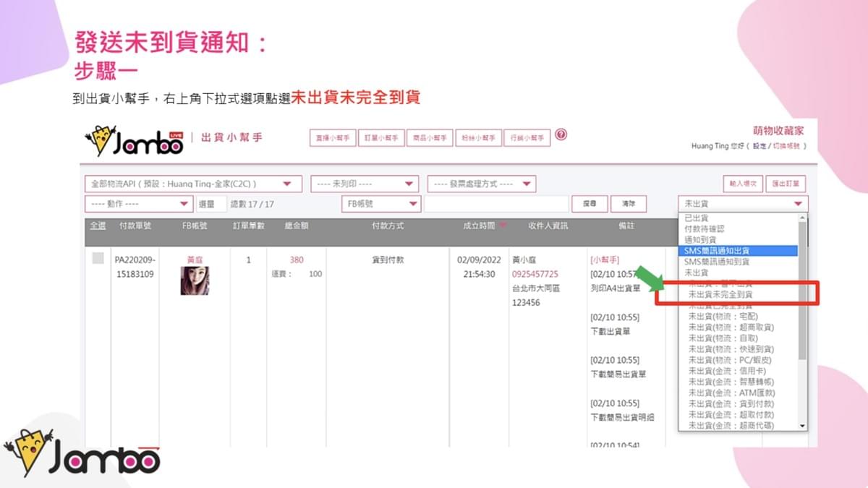Click the Jambo Live logo in page header

(134, 140)
